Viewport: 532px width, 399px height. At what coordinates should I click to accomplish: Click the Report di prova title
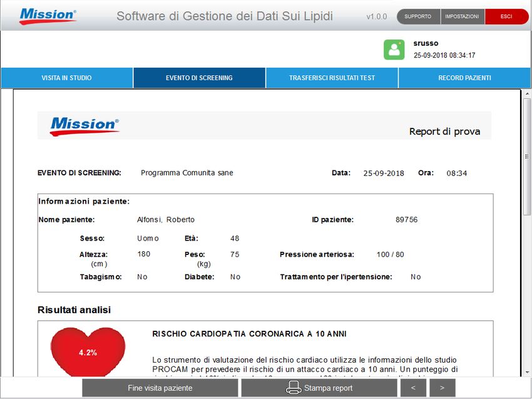point(444,132)
